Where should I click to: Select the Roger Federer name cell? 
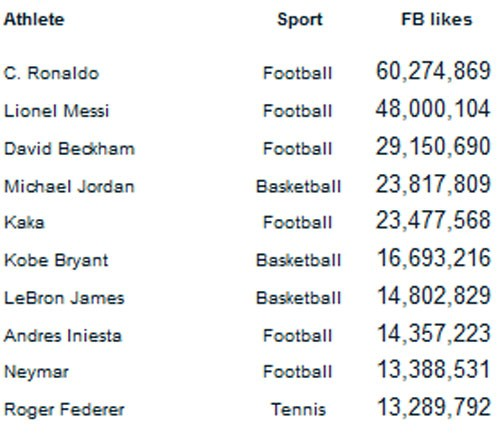tap(64, 410)
